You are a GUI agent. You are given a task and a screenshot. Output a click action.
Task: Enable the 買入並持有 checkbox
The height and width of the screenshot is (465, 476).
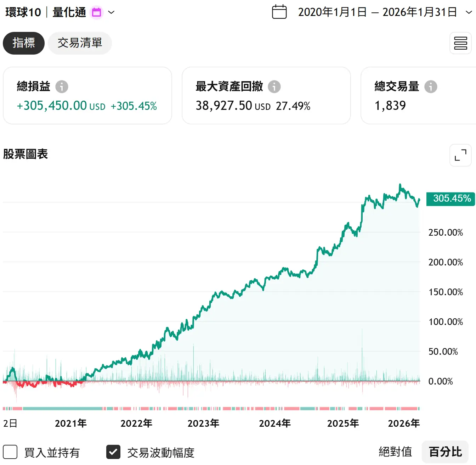10,452
